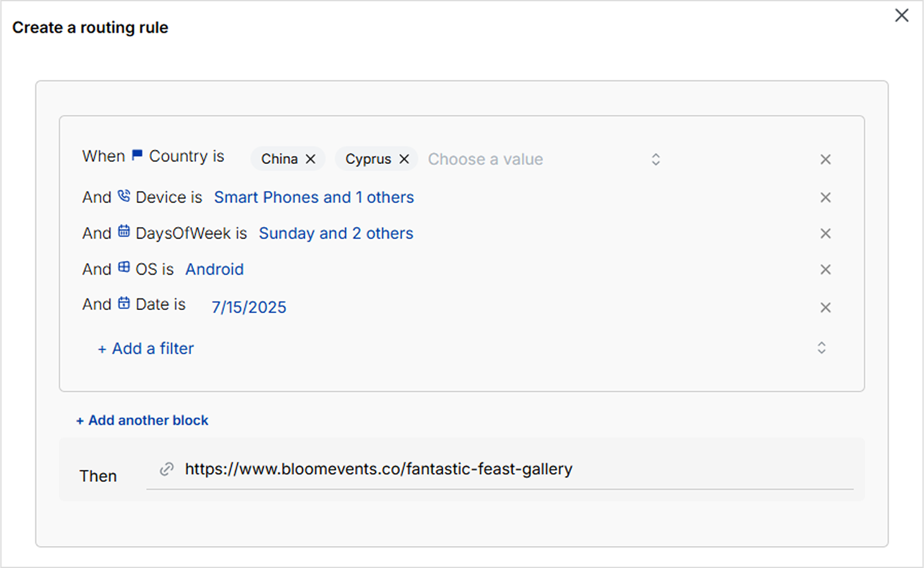This screenshot has width=924, height=568.
Task: Delete the OS filter row
Action: tap(825, 269)
